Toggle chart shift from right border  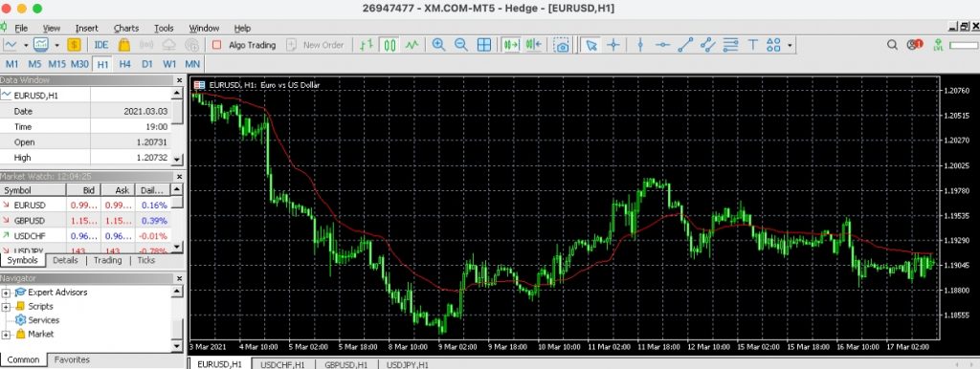pos(533,45)
